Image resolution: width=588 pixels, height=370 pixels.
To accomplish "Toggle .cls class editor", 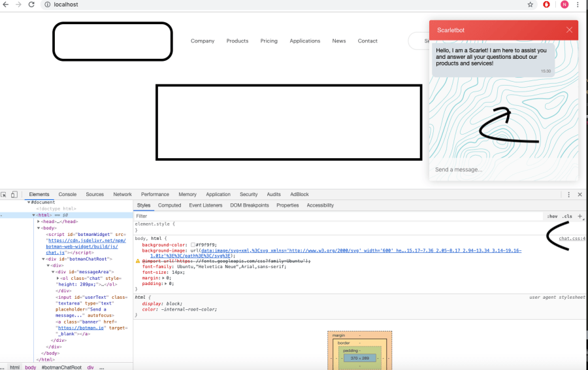I will [567, 216].
